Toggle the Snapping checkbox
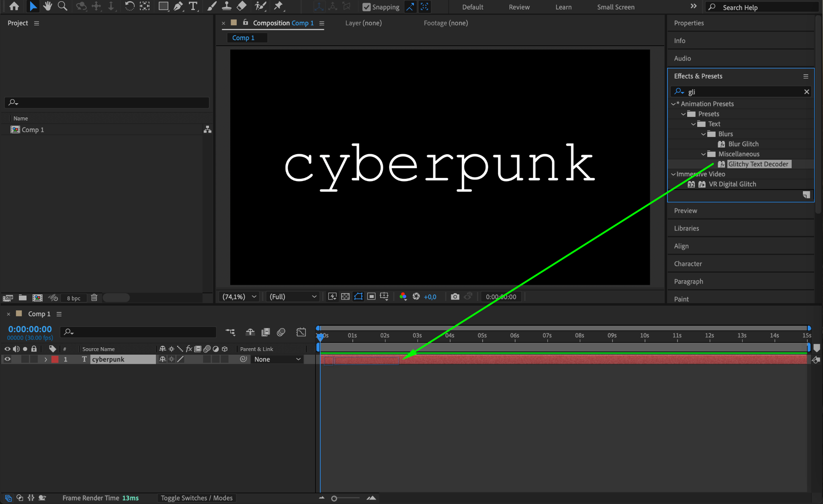Image resolution: width=823 pixels, height=504 pixels. (366, 7)
